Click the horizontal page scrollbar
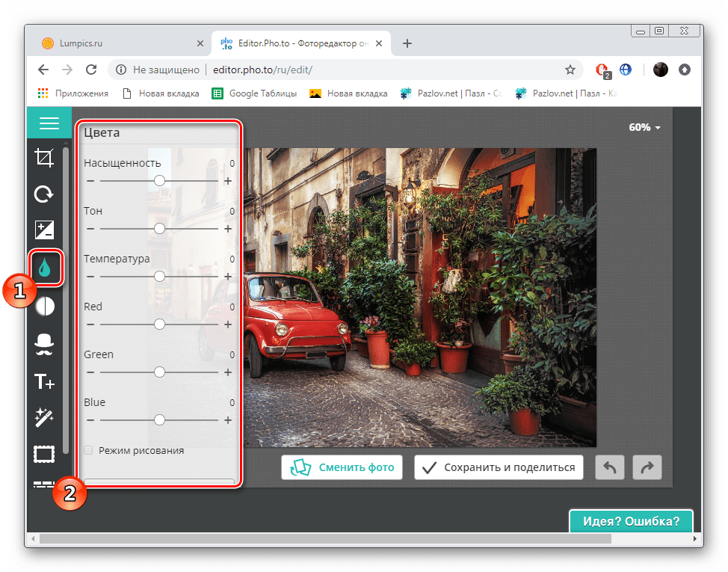 click(325, 538)
